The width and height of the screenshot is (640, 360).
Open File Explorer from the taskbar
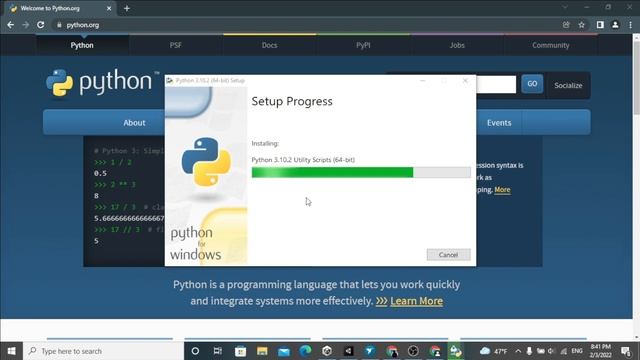point(262,351)
